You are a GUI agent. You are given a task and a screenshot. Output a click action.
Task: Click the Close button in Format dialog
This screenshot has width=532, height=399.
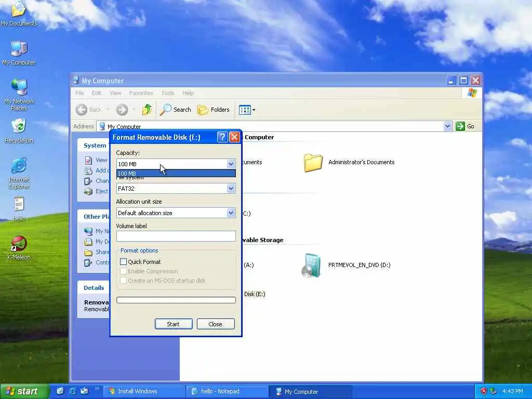216,324
